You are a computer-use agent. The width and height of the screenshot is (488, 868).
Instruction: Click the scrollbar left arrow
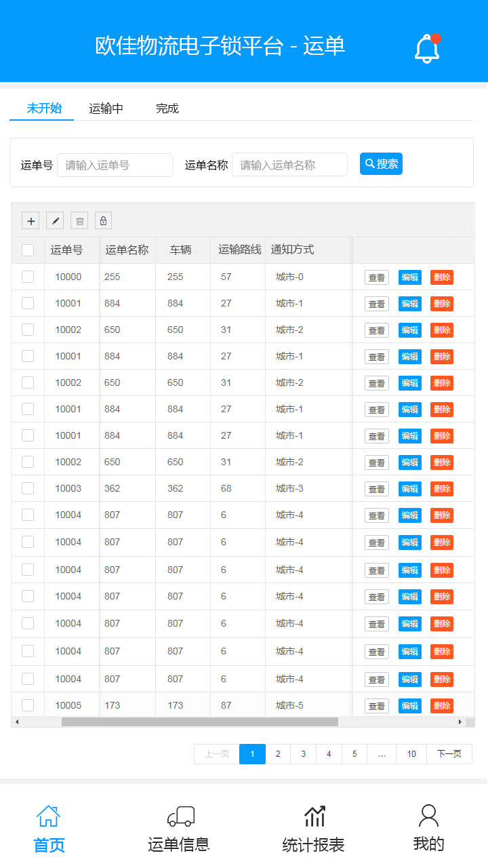click(17, 722)
